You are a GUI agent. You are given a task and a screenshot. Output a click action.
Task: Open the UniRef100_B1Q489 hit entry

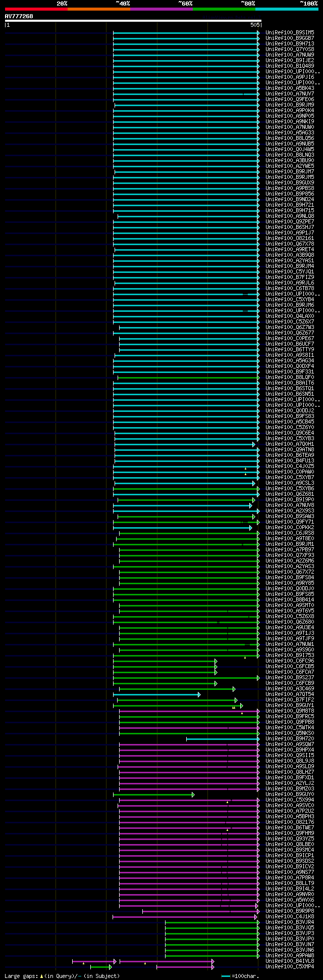[x=290, y=66]
